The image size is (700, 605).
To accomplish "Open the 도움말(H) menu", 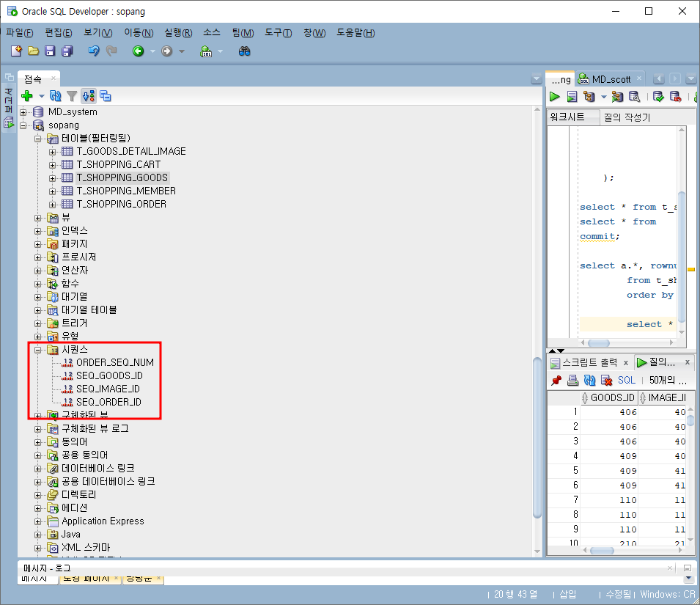I will point(355,32).
